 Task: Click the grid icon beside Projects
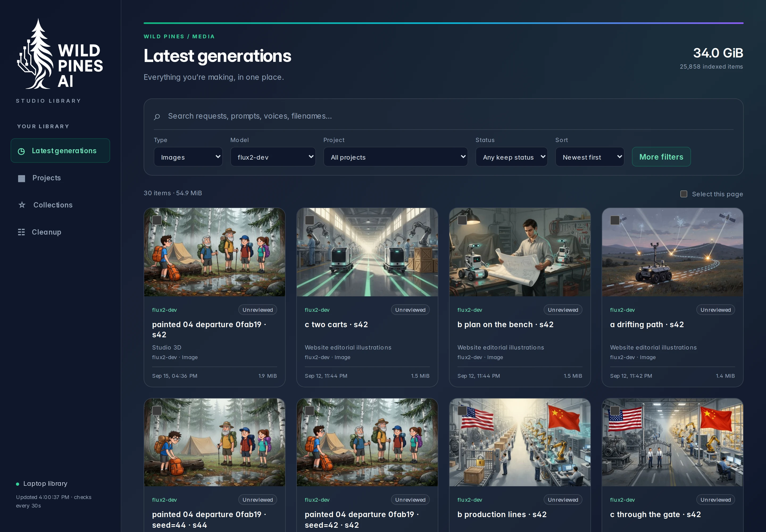pyautogui.click(x=22, y=178)
